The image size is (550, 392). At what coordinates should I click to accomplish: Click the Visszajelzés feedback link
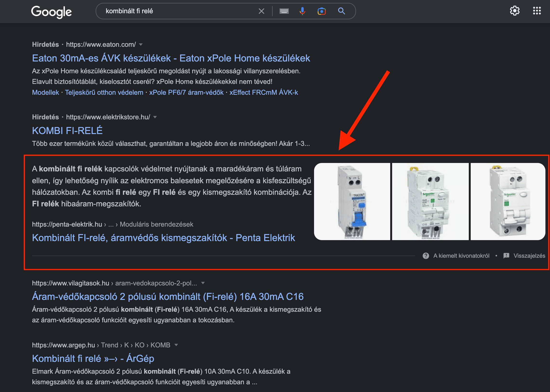pyautogui.click(x=529, y=256)
